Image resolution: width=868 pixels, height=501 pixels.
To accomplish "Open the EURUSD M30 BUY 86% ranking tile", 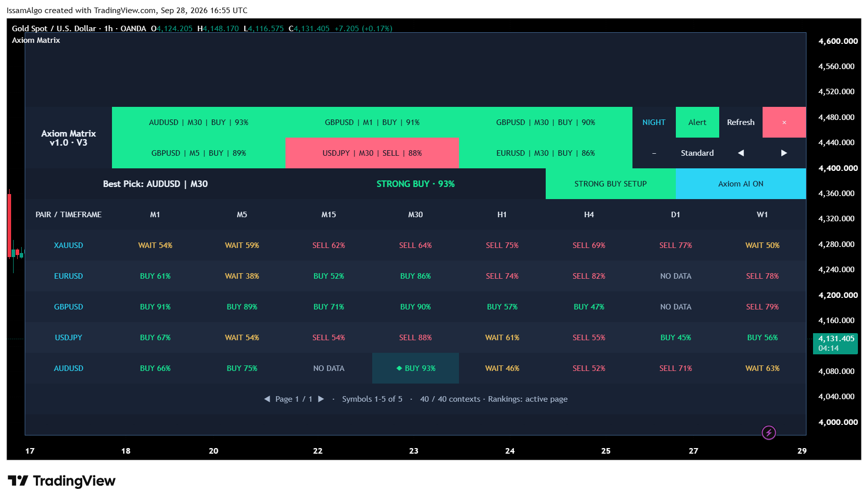I will click(x=546, y=153).
